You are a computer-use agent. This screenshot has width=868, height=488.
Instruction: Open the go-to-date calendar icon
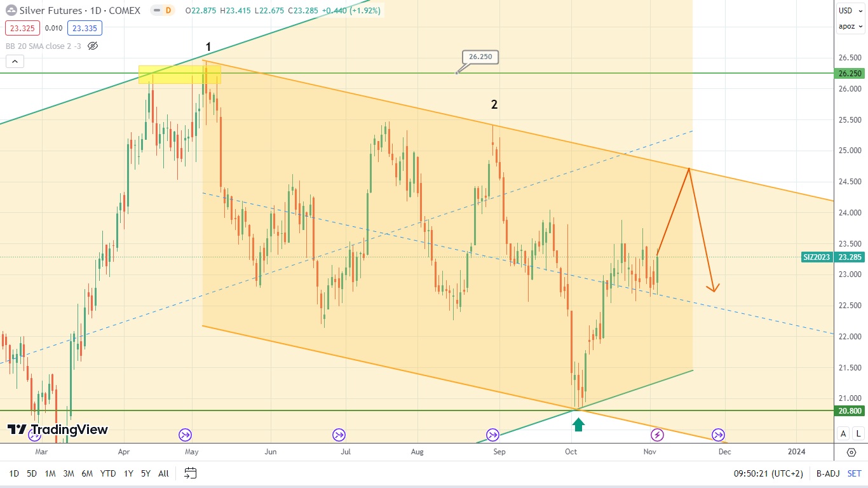point(190,473)
